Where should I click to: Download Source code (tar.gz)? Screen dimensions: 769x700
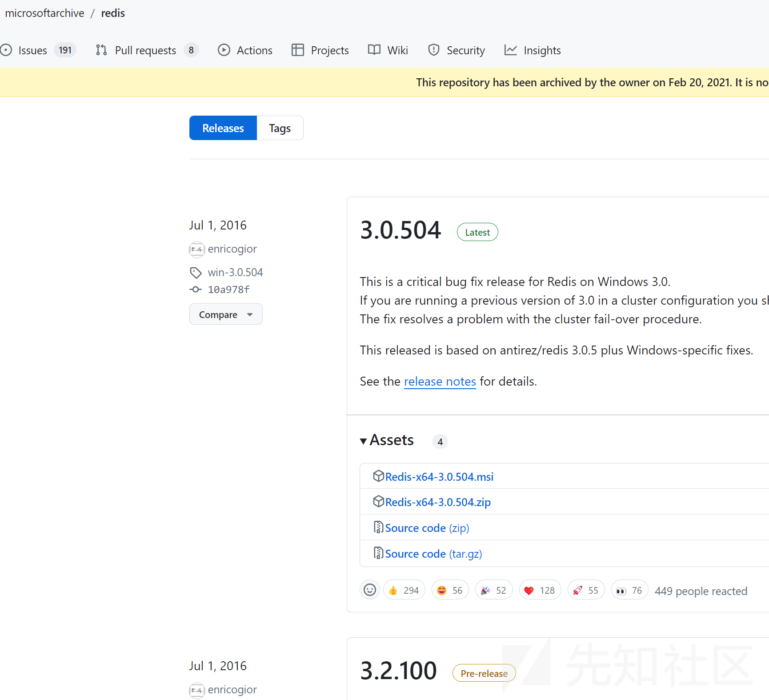click(x=433, y=554)
